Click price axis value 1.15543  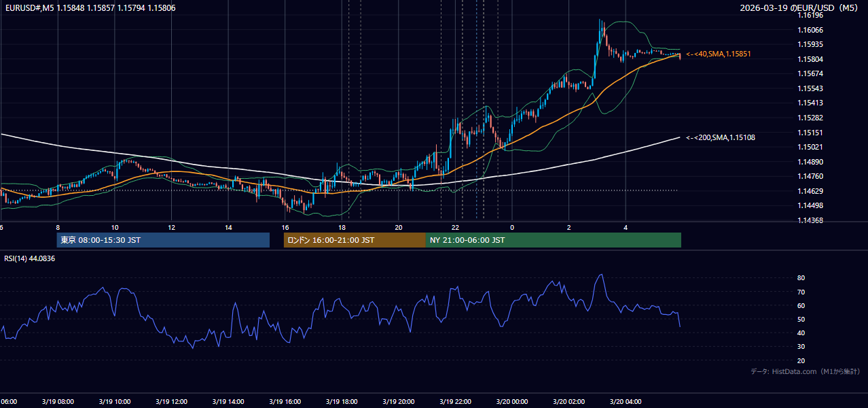point(810,88)
